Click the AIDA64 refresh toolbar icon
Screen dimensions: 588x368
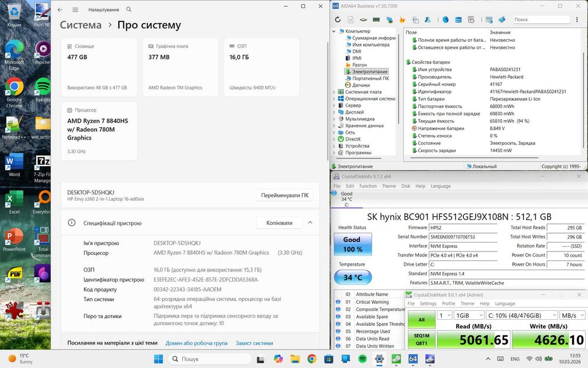(x=338, y=19)
